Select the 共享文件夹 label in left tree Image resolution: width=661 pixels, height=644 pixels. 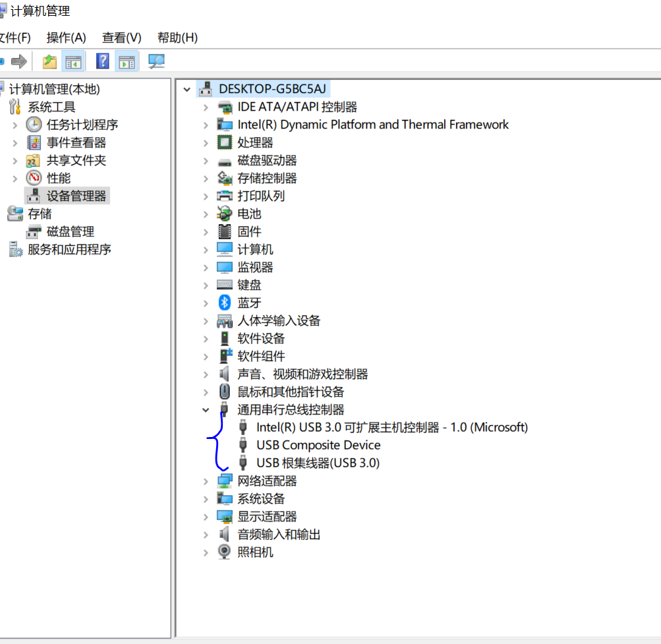coord(76,160)
